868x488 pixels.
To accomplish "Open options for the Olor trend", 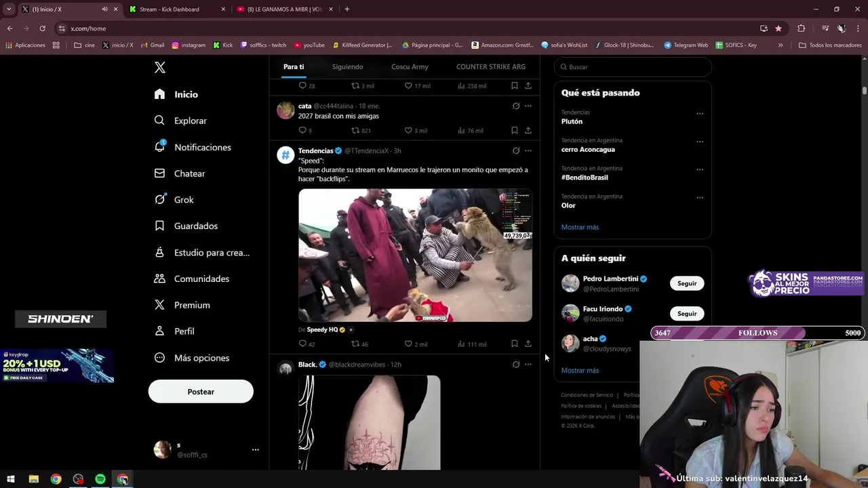I will pos(700,197).
